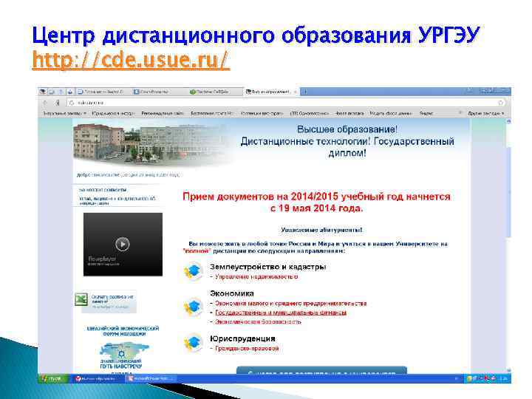Click the university buildings header image

click(153, 144)
